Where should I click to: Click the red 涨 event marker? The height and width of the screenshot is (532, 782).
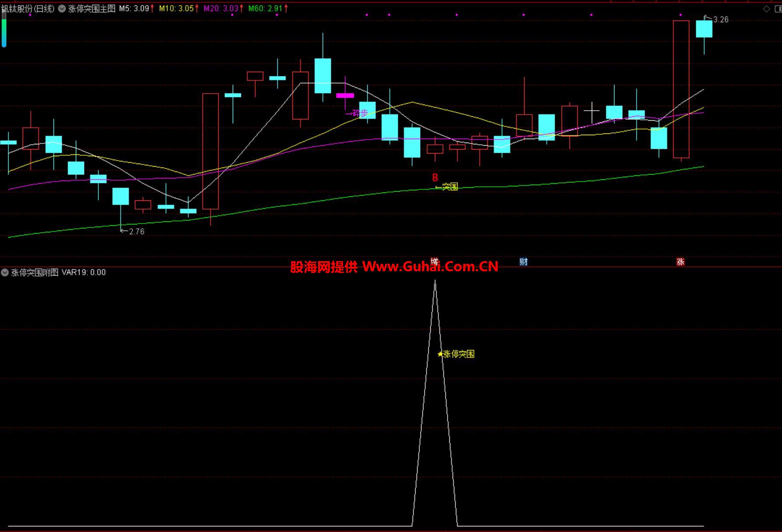click(x=680, y=262)
